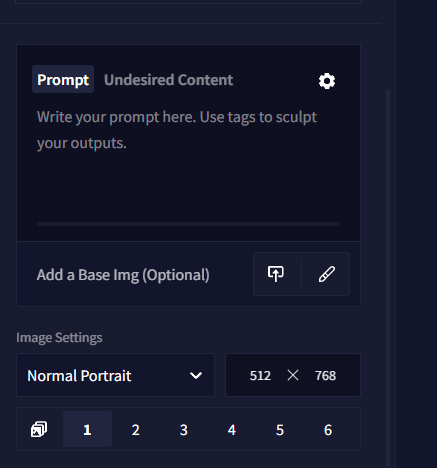This screenshot has width=437, height=468.
Task: Open prompt settings gear icon
Action: coord(327,81)
